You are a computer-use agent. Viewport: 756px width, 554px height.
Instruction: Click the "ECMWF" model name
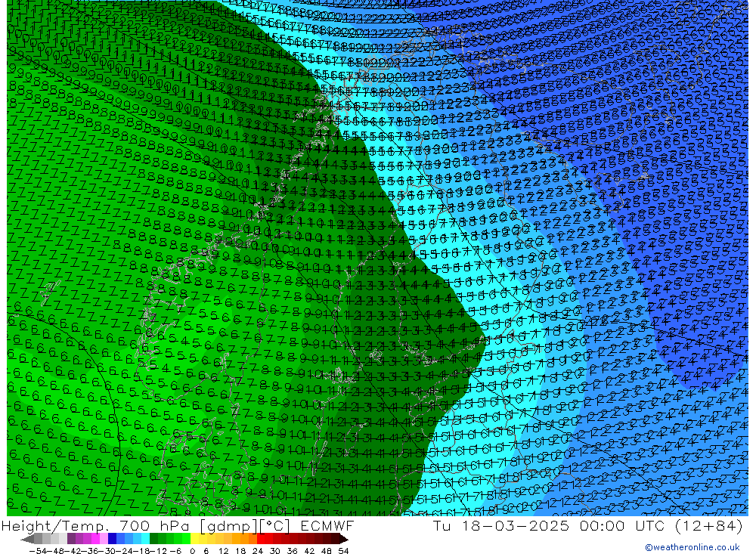click(327, 526)
